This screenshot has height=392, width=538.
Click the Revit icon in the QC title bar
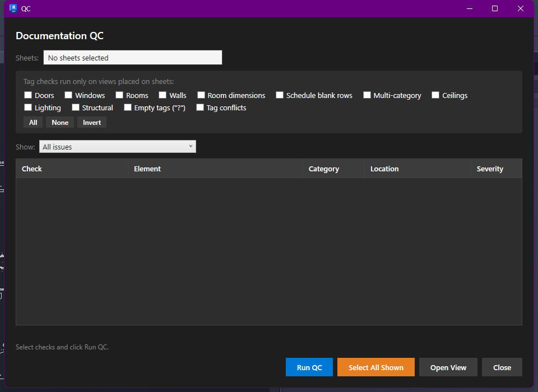(13, 8)
